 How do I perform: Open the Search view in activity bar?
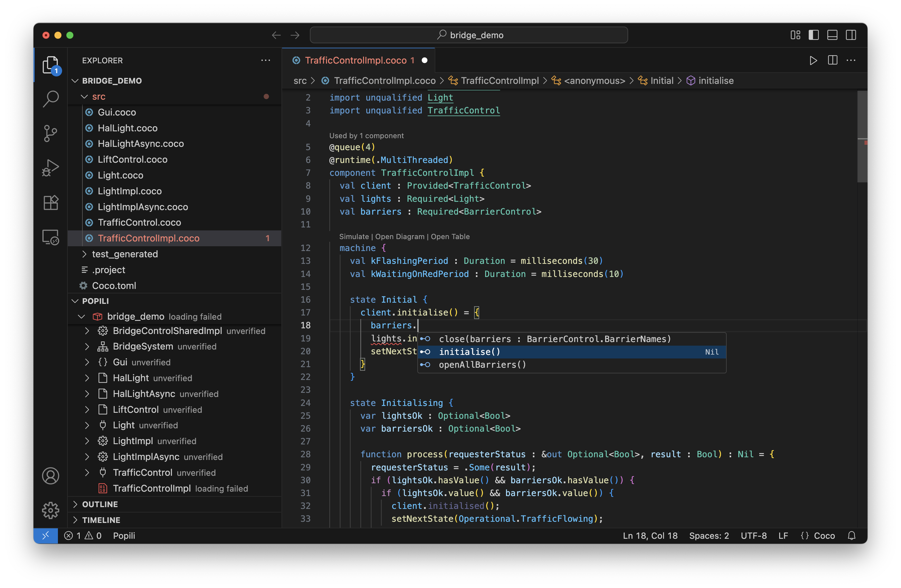click(50, 99)
